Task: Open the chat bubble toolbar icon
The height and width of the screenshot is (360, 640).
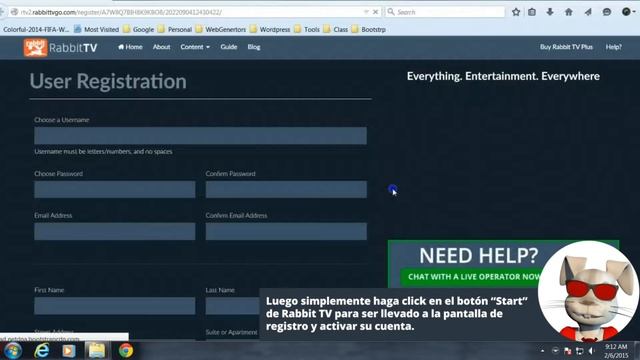Action: (607, 12)
